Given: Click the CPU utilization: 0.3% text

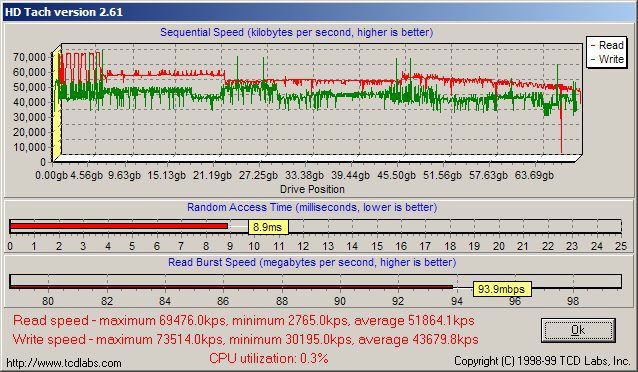Looking at the screenshot, I should coord(269,358).
